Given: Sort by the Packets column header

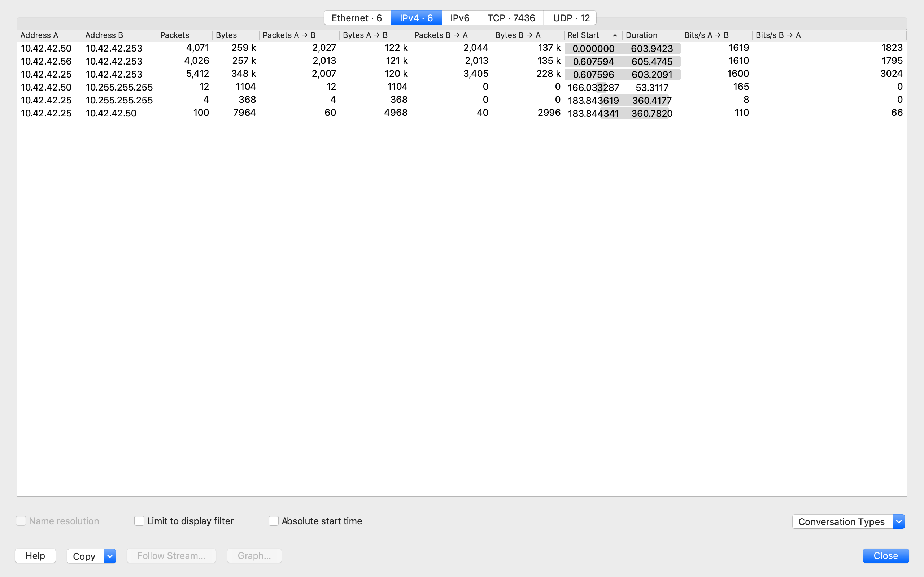Looking at the screenshot, I should point(175,35).
